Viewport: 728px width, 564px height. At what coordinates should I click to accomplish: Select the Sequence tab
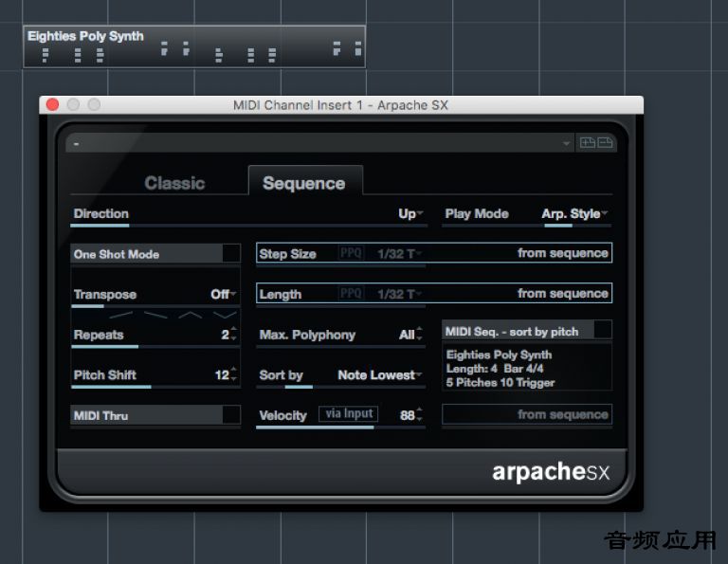(x=305, y=180)
